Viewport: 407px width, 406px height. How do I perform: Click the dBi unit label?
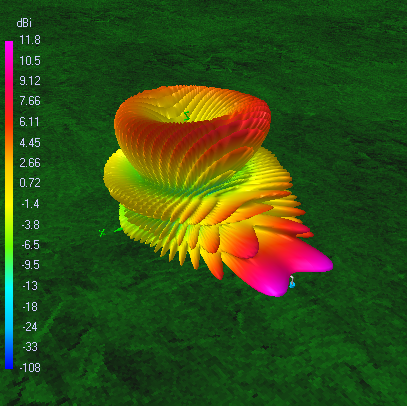[x=24, y=23]
